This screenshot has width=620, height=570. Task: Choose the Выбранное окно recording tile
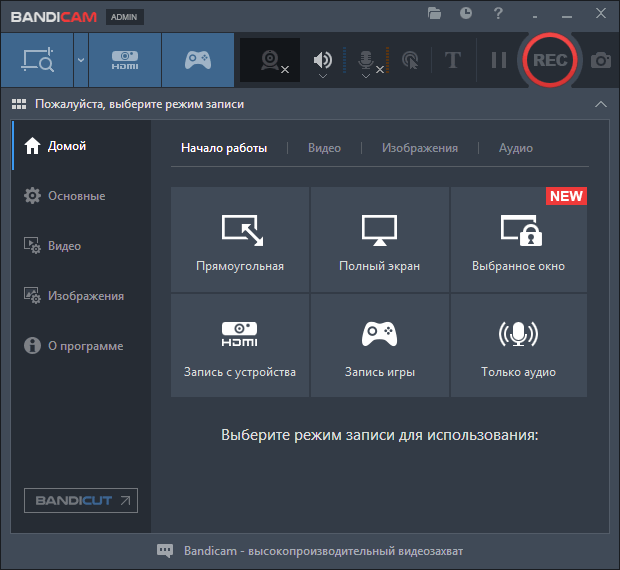pos(519,241)
